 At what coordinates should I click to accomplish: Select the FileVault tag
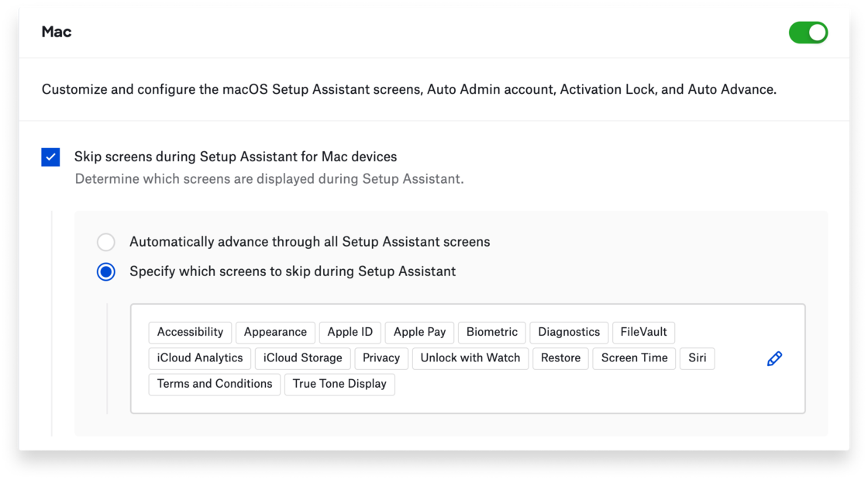click(x=643, y=332)
